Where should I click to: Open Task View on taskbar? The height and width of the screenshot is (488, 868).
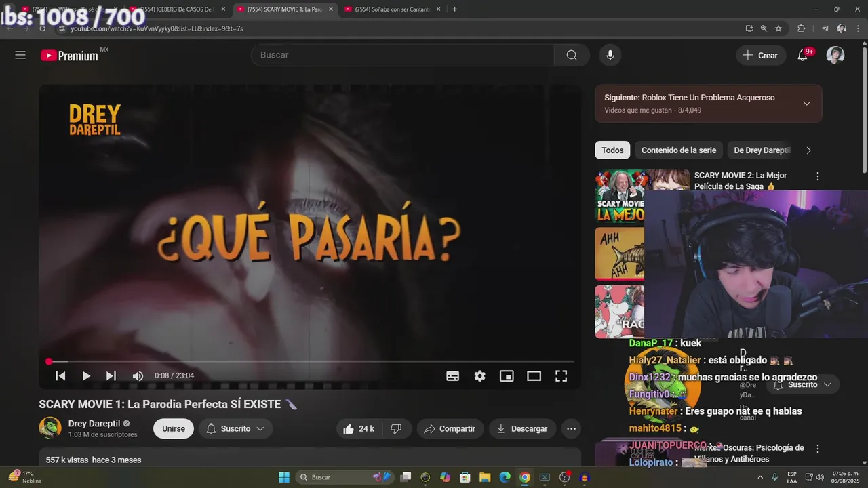tap(406, 477)
